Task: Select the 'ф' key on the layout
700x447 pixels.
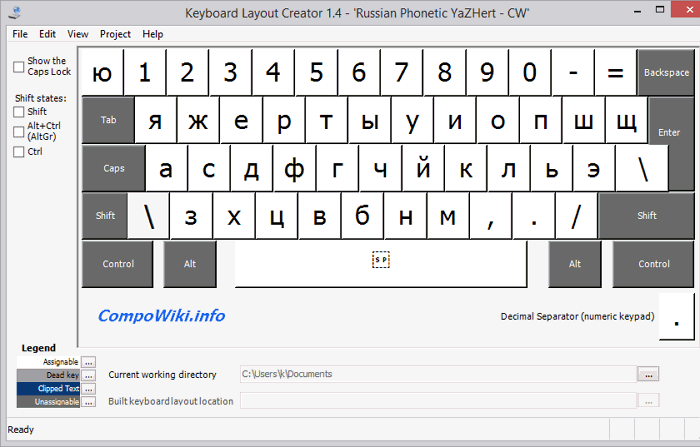Action: tap(294, 168)
